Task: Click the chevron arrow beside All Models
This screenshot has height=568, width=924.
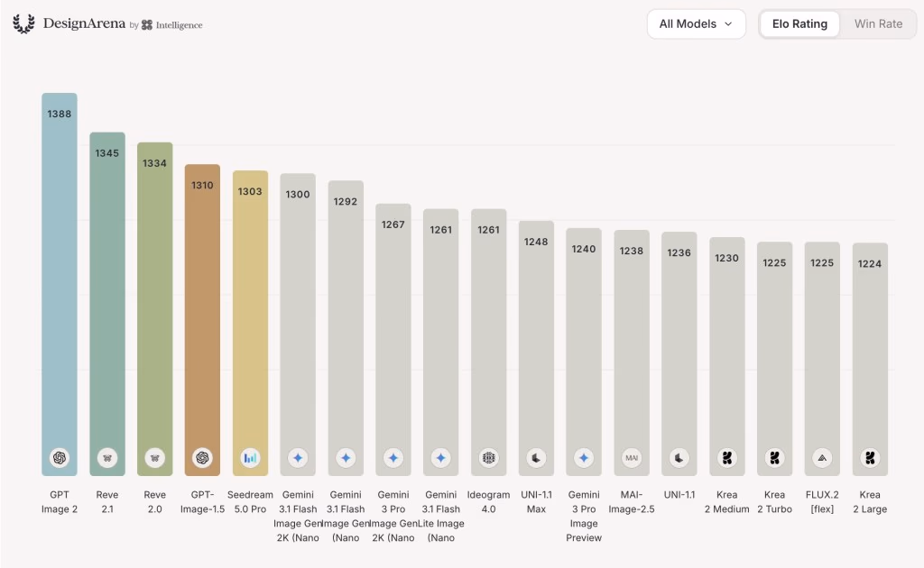Action: (x=728, y=24)
